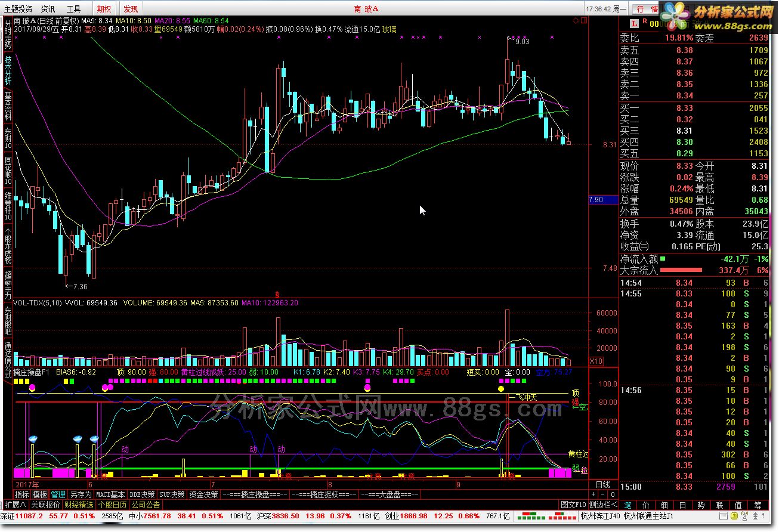Switch to the 势 tab in the quote panel

[701, 505]
